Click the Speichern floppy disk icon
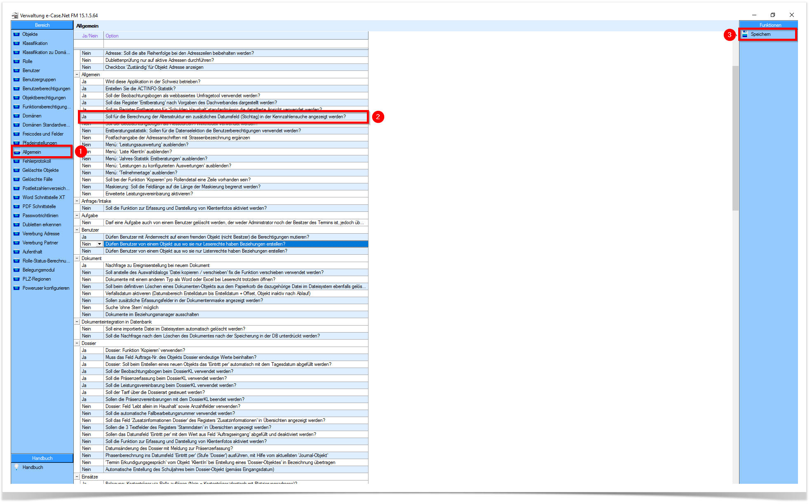Image resolution: width=812 pixels, height=504 pixels. pos(745,34)
